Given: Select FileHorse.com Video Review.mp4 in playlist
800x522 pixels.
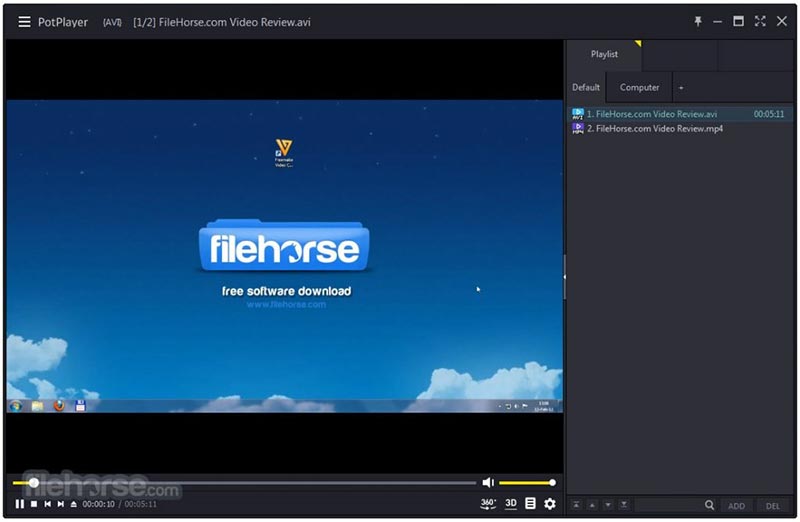Looking at the screenshot, I should click(654, 129).
